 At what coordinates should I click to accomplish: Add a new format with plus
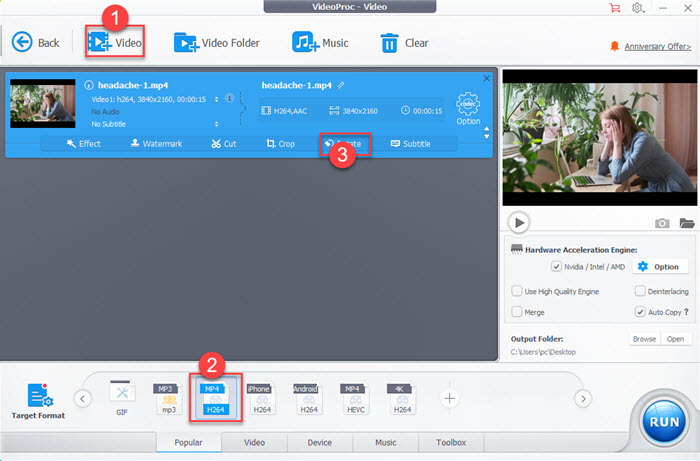(x=450, y=398)
